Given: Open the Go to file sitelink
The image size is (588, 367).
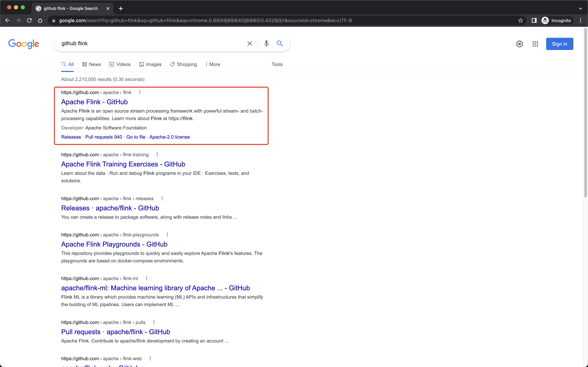Looking at the screenshot, I should point(136,137).
